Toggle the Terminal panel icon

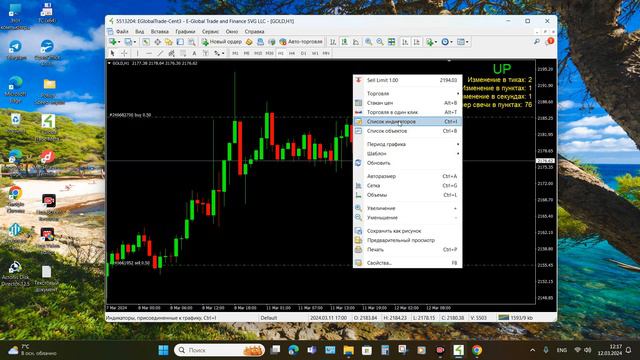click(x=180, y=42)
